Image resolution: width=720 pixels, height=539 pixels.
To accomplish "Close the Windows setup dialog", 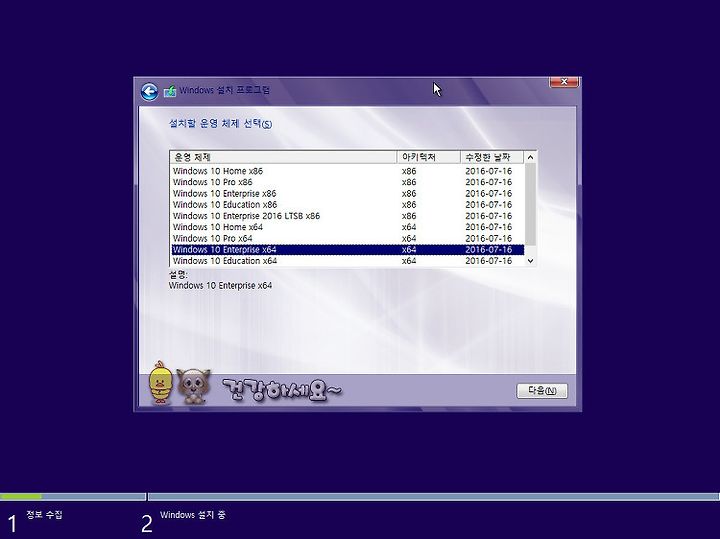I will coord(564,82).
